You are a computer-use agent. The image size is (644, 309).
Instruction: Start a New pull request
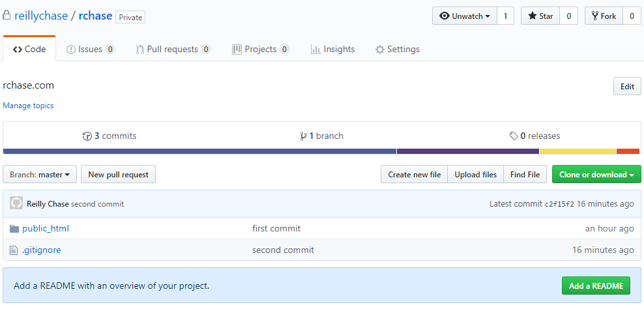118,175
